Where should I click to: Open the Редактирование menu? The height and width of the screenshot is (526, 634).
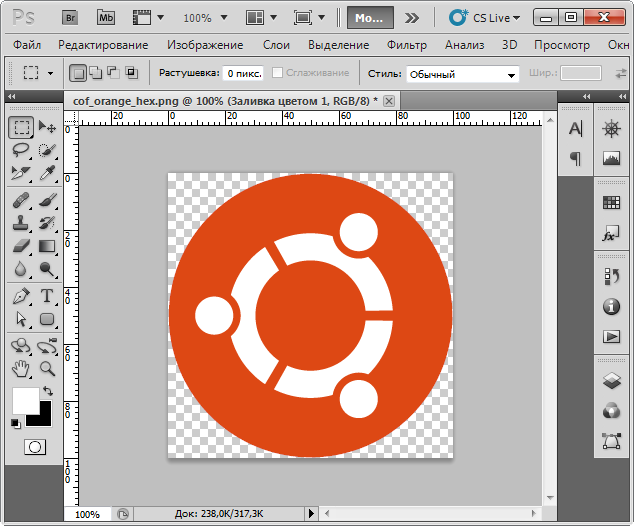click(x=103, y=45)
